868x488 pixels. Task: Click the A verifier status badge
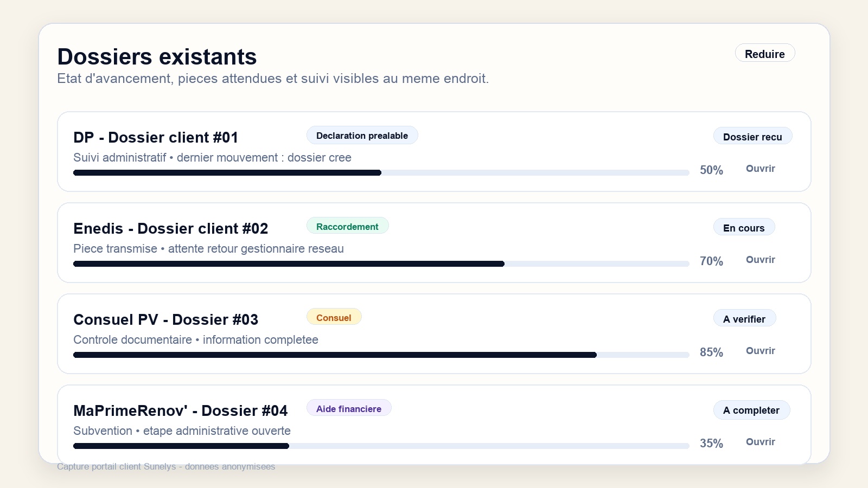coord(744,319)
